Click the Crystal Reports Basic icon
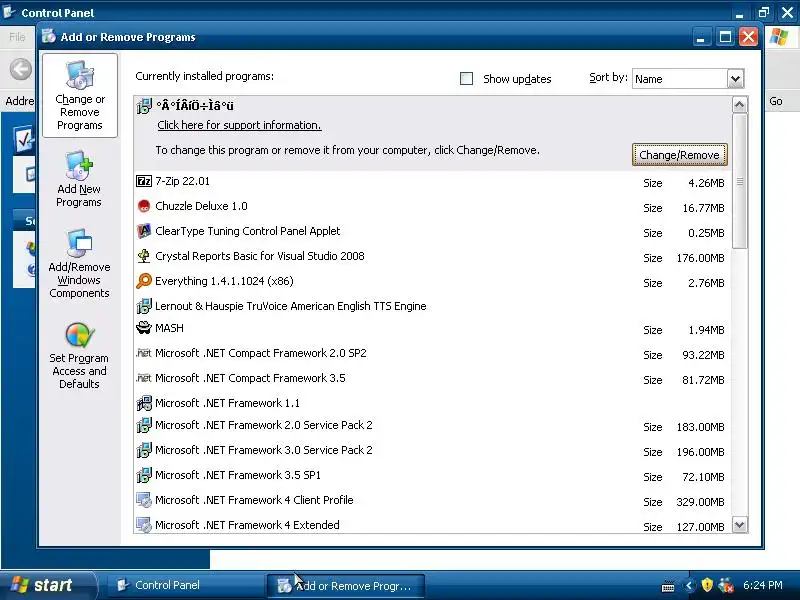 [x=144, y=256]
